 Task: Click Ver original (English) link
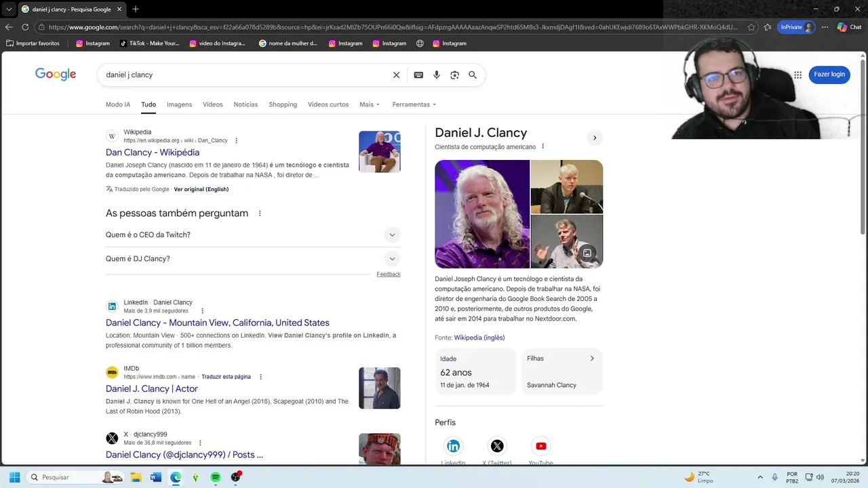[201, 189]
